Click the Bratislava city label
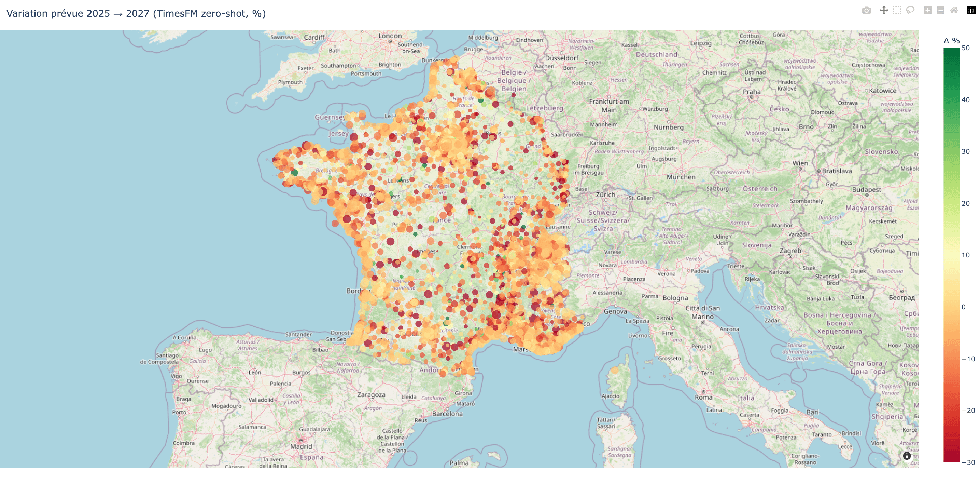Viewport: 980px width, 484px height. 837,171
